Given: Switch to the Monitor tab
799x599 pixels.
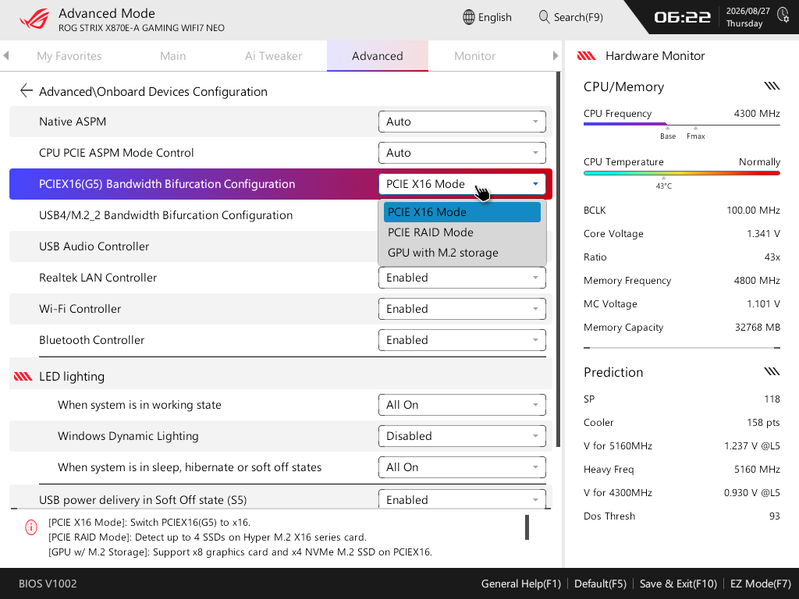Looking at the screenshot, I should click(x=474, y=56).
